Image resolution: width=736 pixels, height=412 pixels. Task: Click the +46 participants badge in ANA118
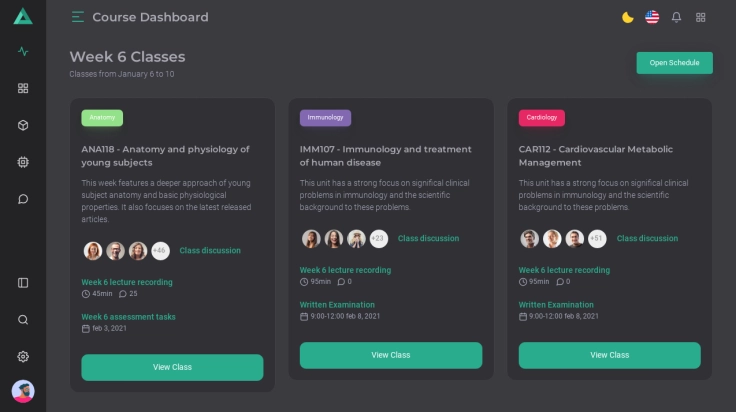click(160, 250)
